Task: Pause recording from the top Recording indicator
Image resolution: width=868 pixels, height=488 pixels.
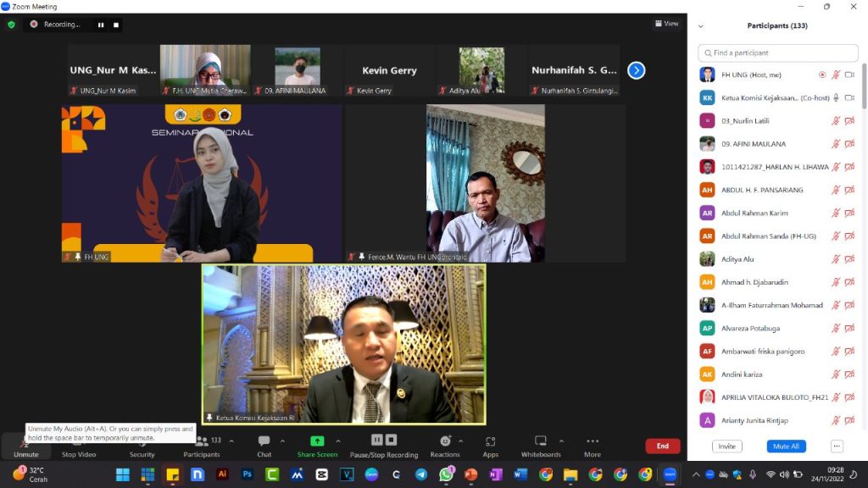Action: 101,25
